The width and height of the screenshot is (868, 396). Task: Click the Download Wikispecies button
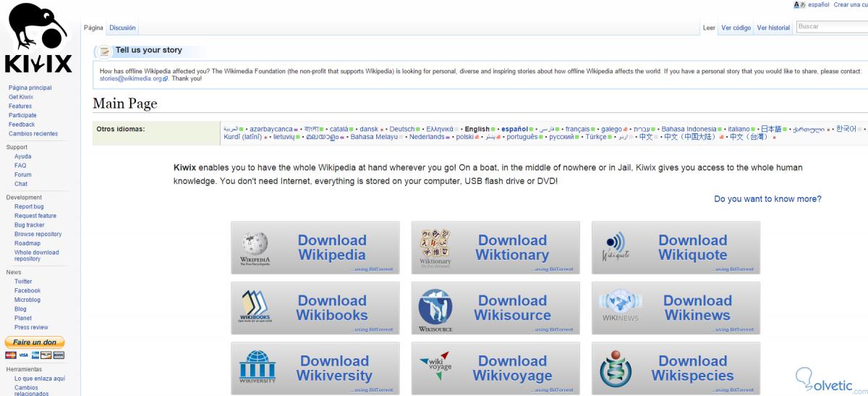pyautogui.click(x=676, y=368)
